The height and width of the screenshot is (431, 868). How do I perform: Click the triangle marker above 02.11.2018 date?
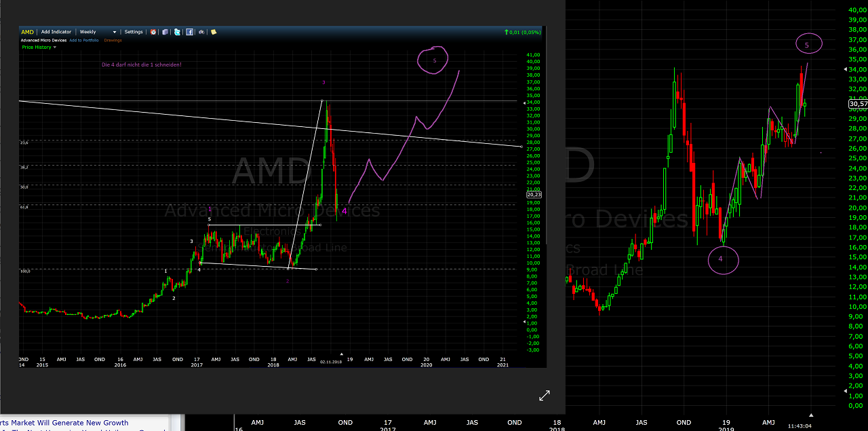(x=342, y=354)
